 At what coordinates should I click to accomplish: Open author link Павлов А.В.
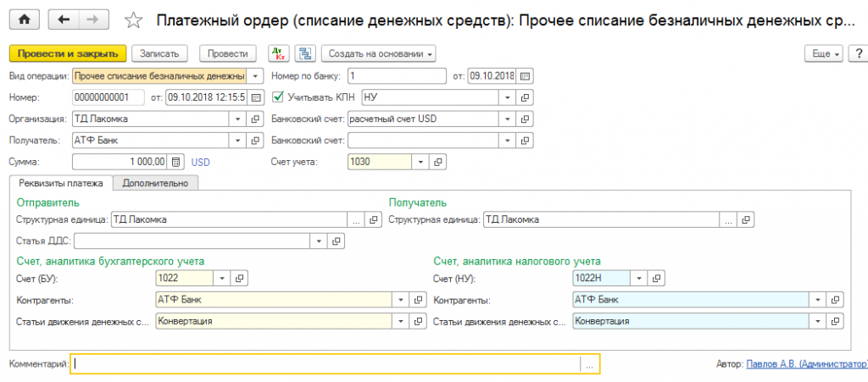click(x=807, y=364)
